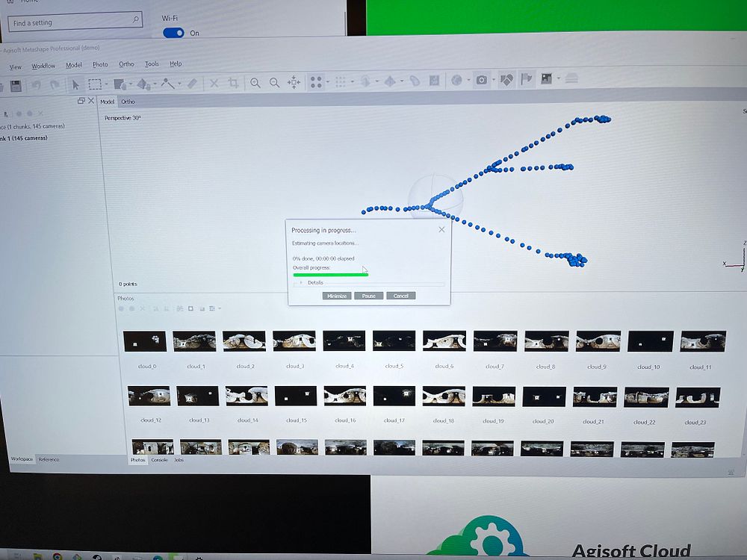
Task: Toggle the Show Cameras camera icon
Action: 482,80
